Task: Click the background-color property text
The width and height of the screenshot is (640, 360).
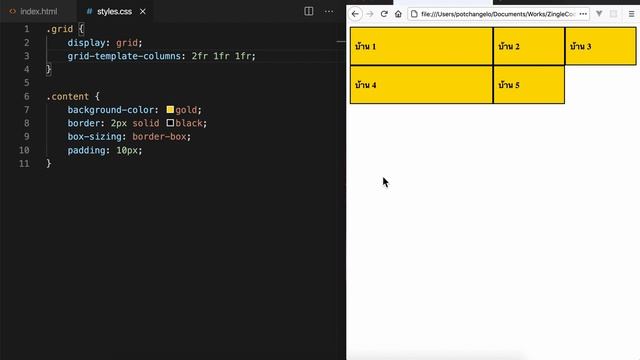Action: (111, 110)
